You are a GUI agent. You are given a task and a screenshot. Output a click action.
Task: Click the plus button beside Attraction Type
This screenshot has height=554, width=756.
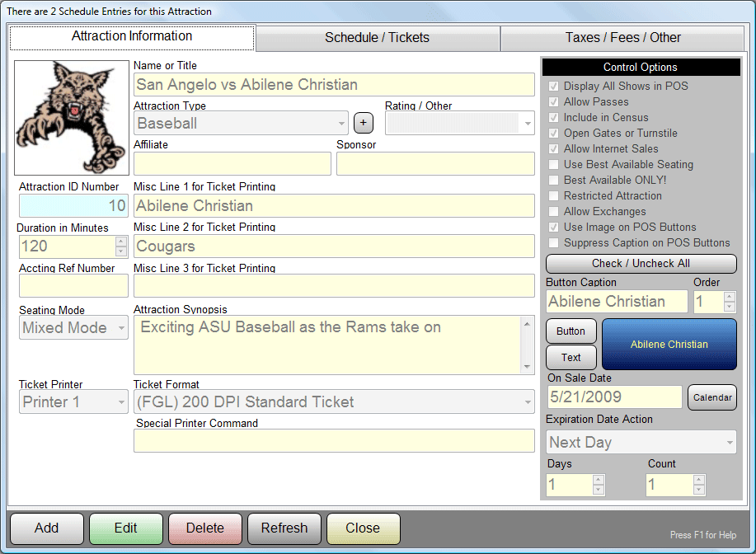(363, 123)
